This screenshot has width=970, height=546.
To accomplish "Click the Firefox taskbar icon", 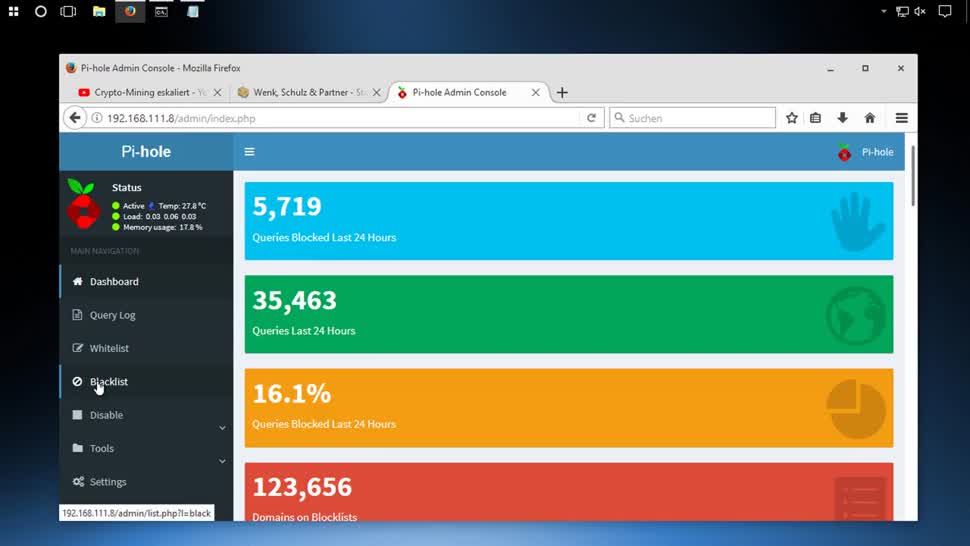I will click(130, 11).
